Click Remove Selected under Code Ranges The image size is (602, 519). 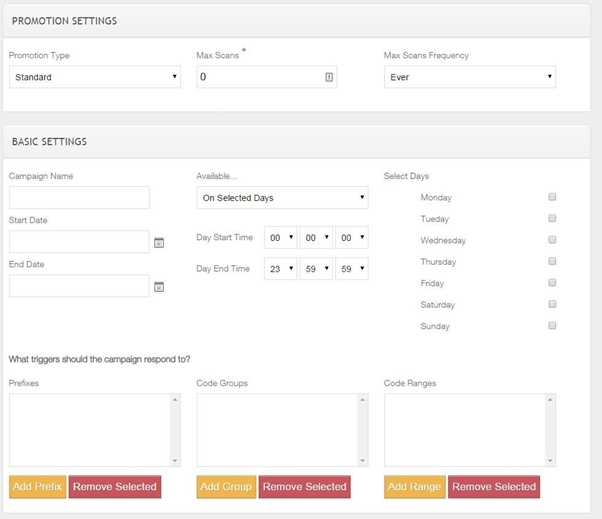[x=494, y=487]
